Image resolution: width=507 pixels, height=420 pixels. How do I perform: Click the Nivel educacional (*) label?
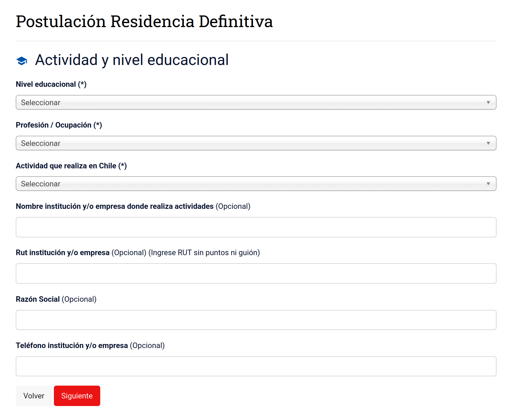(51, 84)
